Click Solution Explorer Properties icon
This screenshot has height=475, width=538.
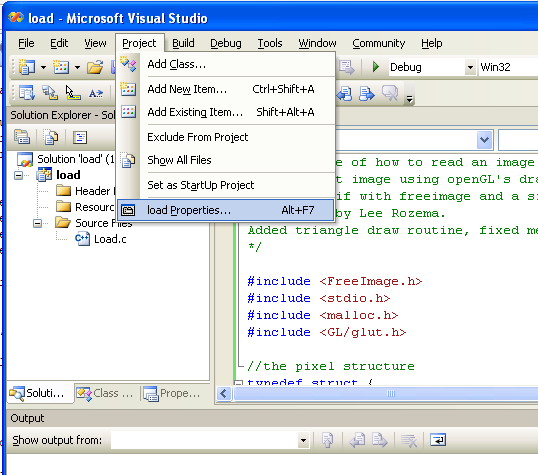coord(22,137)
